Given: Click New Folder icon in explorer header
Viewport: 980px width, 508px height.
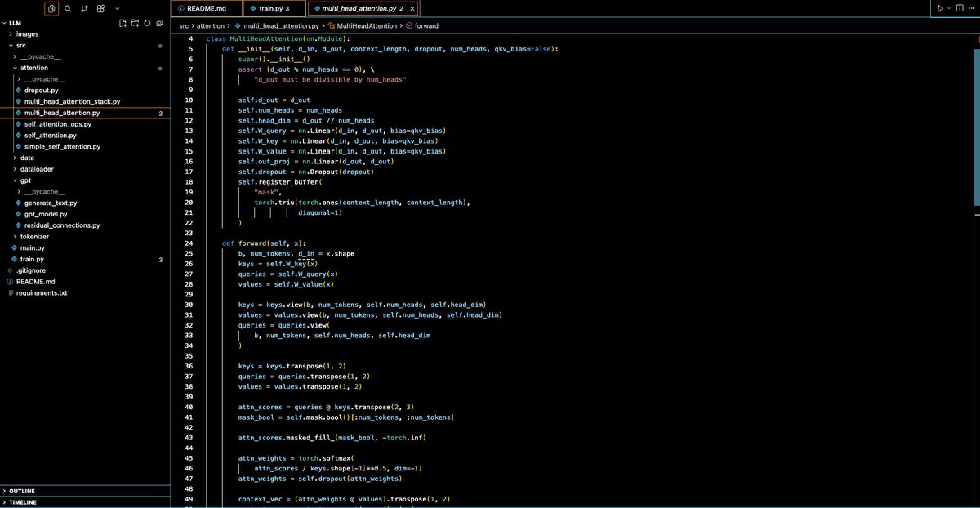Looking at the screenshot, I should click(x=136, y=24).
